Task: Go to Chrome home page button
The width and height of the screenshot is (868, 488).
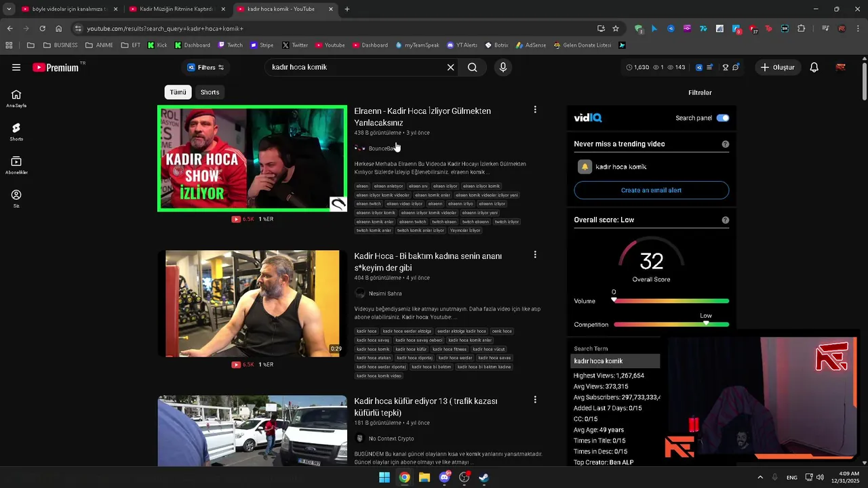Action: coord(59,28)
